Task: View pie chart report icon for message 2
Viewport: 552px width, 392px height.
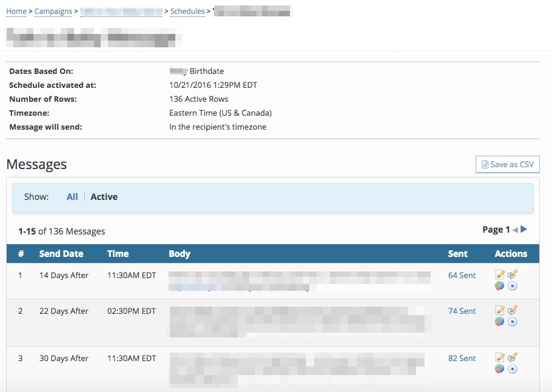Action: (x=500, y=321)
